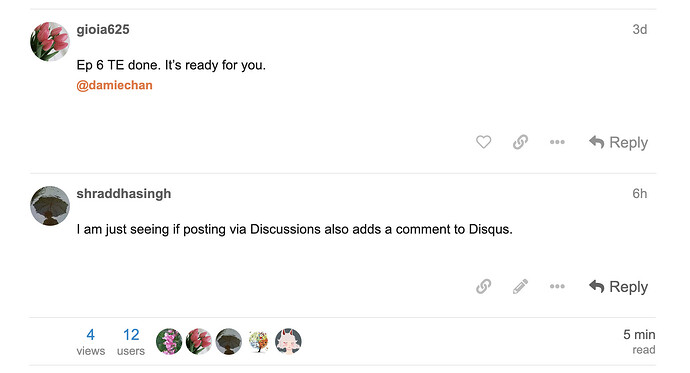
Task: Open gioia625's user profile name
Action: [103, 29]
